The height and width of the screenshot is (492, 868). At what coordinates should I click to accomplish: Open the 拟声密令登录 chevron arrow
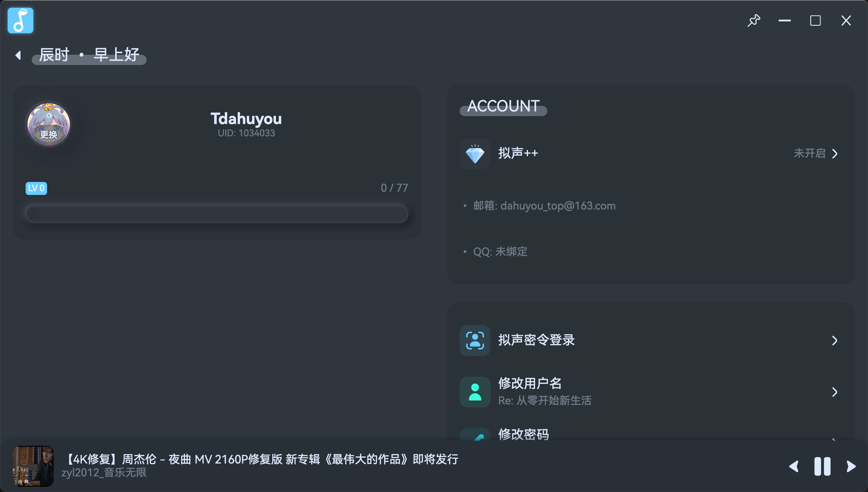coord(835,341)
